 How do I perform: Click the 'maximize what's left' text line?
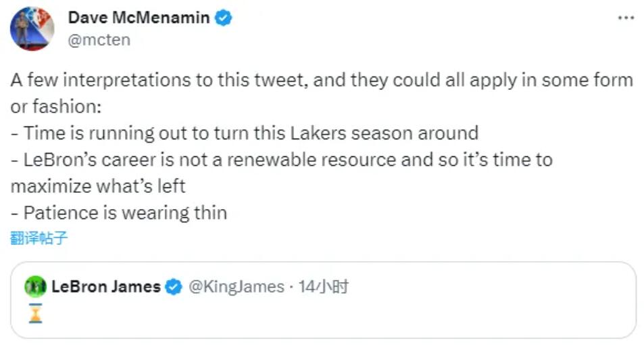tap(98, 186)
